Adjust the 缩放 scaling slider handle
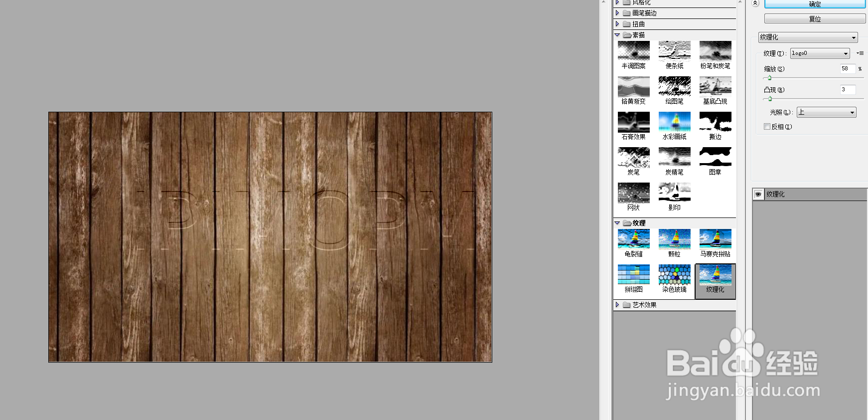The width and height of the screenshot is (868, 420). [x=769, y=78]
